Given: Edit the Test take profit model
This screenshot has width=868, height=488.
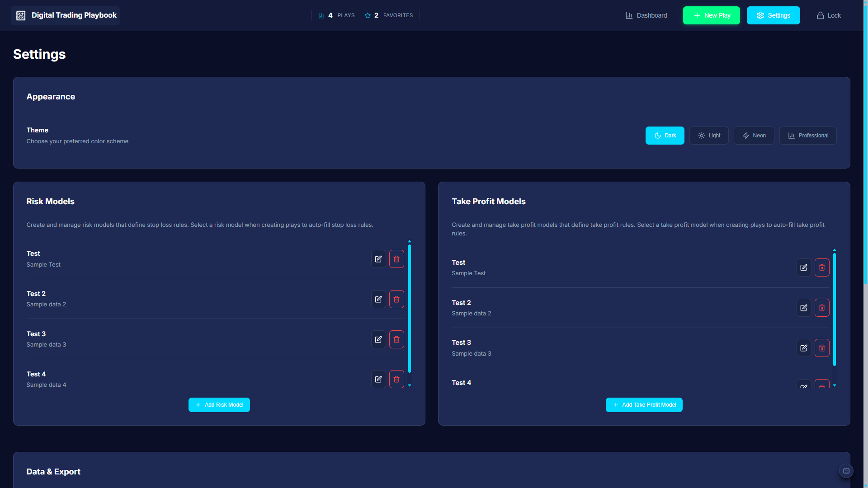Looking at the screenshot, I should pos(804,267).
